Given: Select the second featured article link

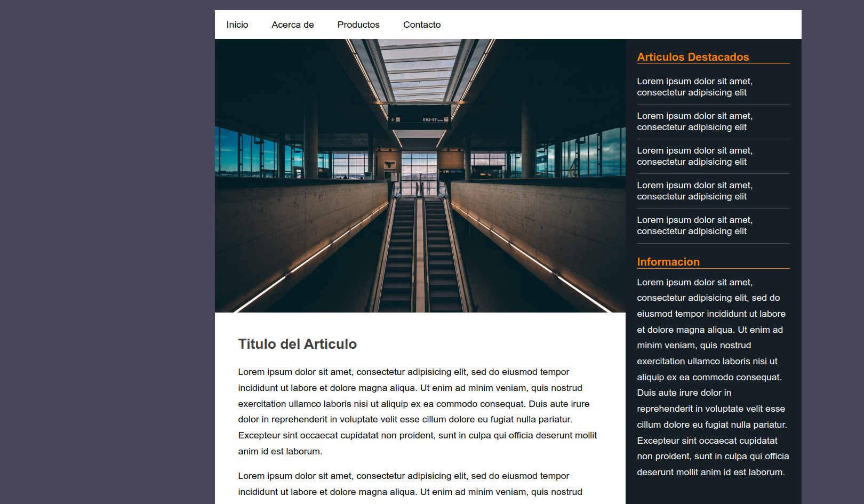Looking at the screenshot, I should [694, 121].
